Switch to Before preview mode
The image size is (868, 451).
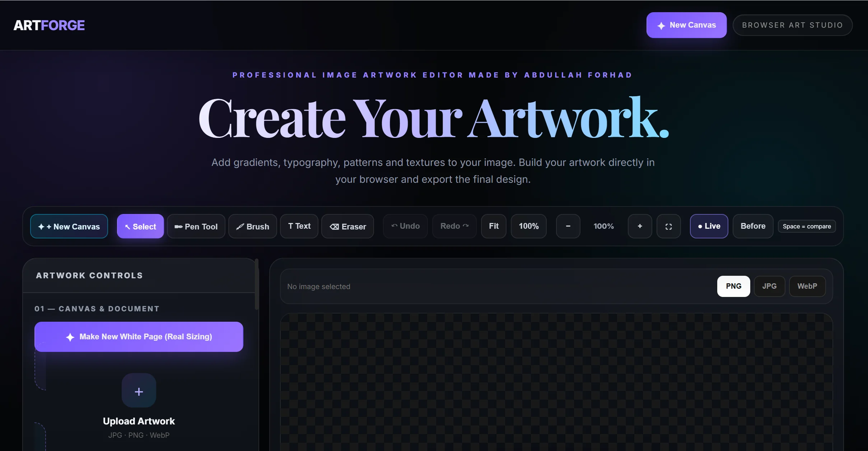coord(753,226)
